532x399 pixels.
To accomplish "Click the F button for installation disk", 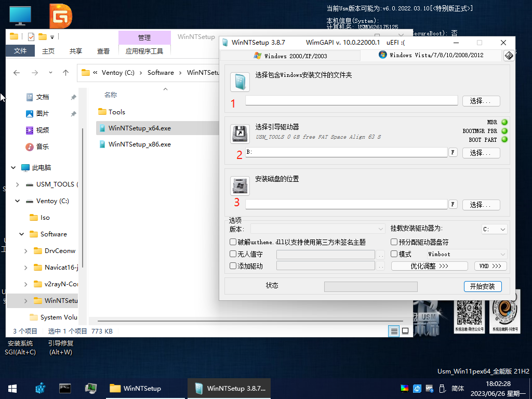I will click(453, 204).
